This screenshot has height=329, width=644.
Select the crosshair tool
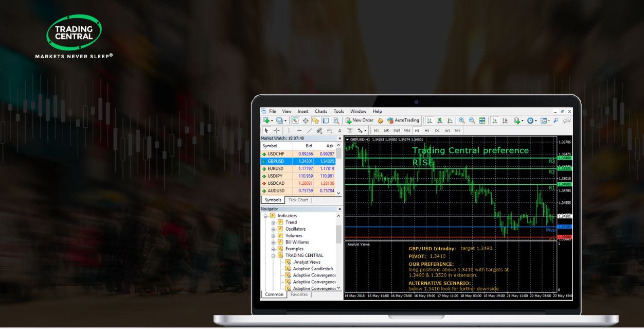277,131
